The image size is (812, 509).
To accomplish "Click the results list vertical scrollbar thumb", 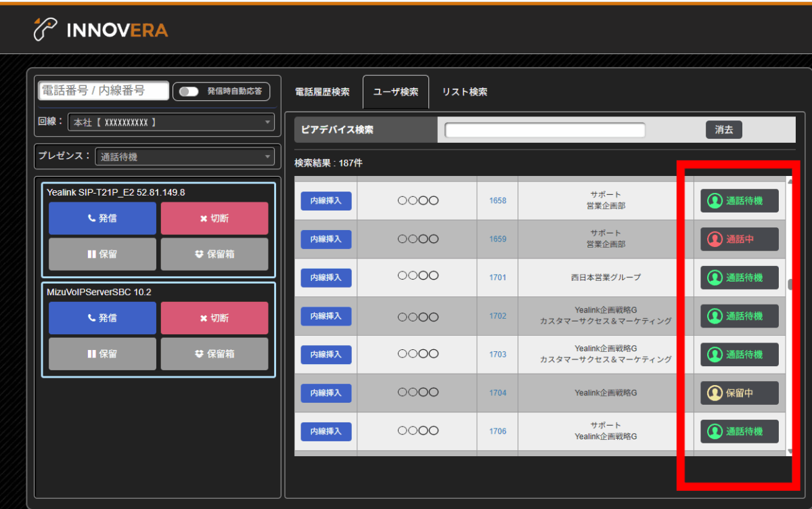I will tap(790, 284).
